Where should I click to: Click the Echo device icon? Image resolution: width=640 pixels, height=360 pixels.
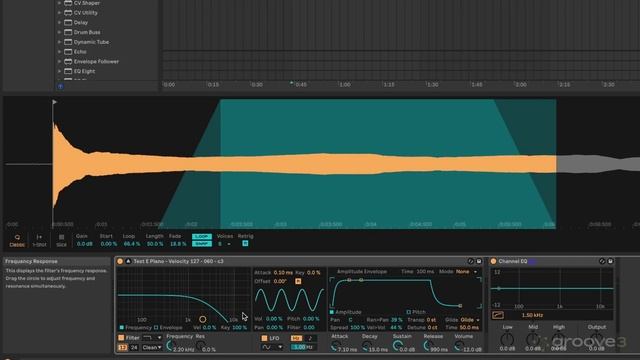(68, 52)
